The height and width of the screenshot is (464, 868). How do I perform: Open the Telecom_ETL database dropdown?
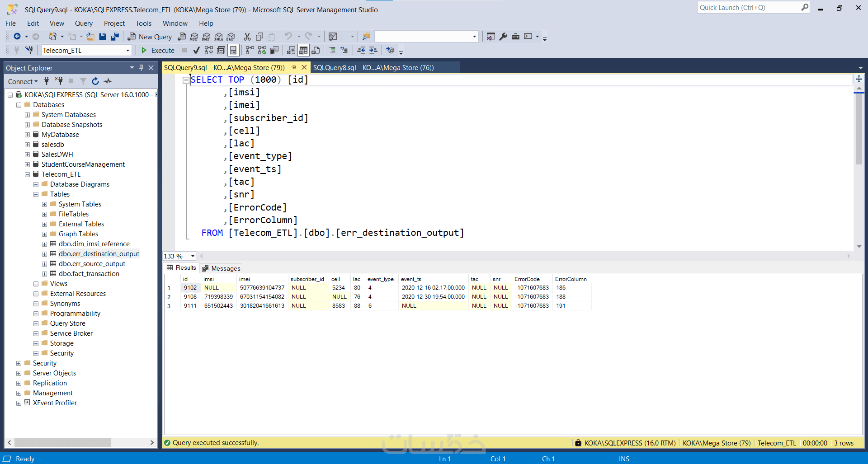[127, 51]
